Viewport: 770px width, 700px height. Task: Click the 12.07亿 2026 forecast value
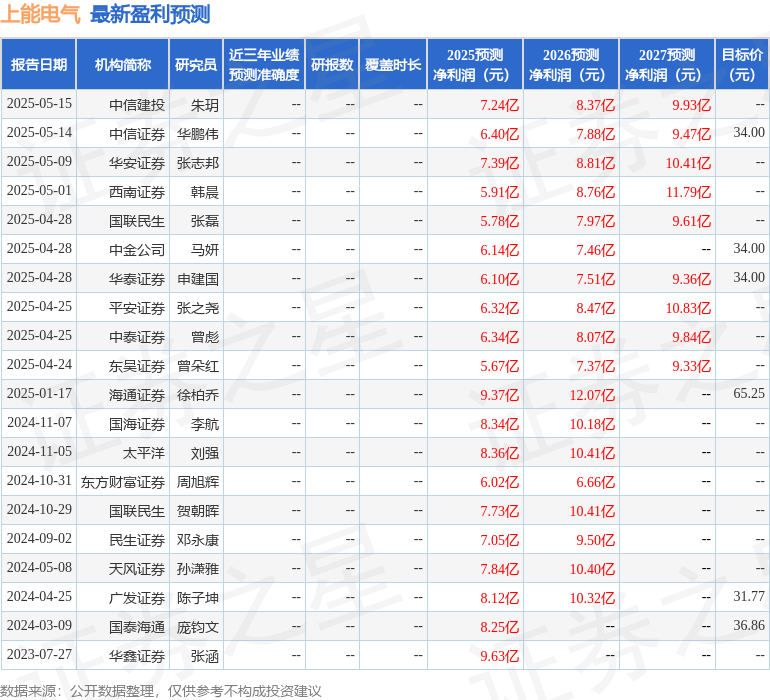(x=592, y=395)
